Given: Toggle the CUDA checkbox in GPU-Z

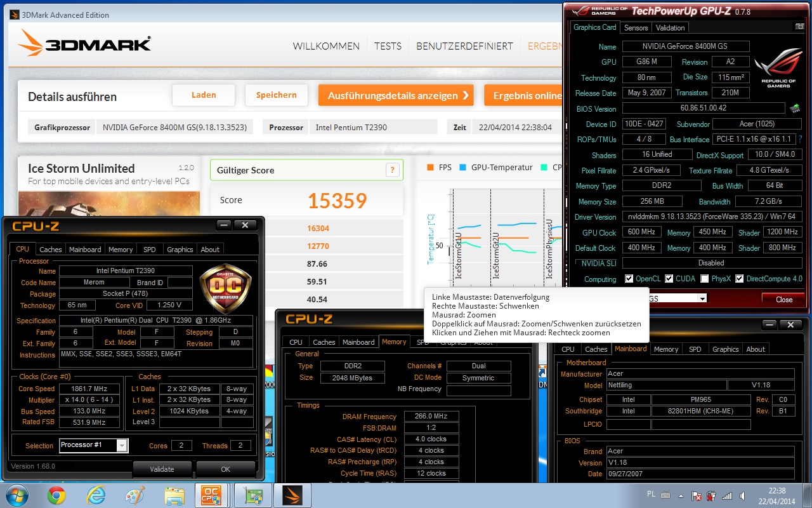Looking at the screenshot, I should pyautogui.click(x=671, y=279).
